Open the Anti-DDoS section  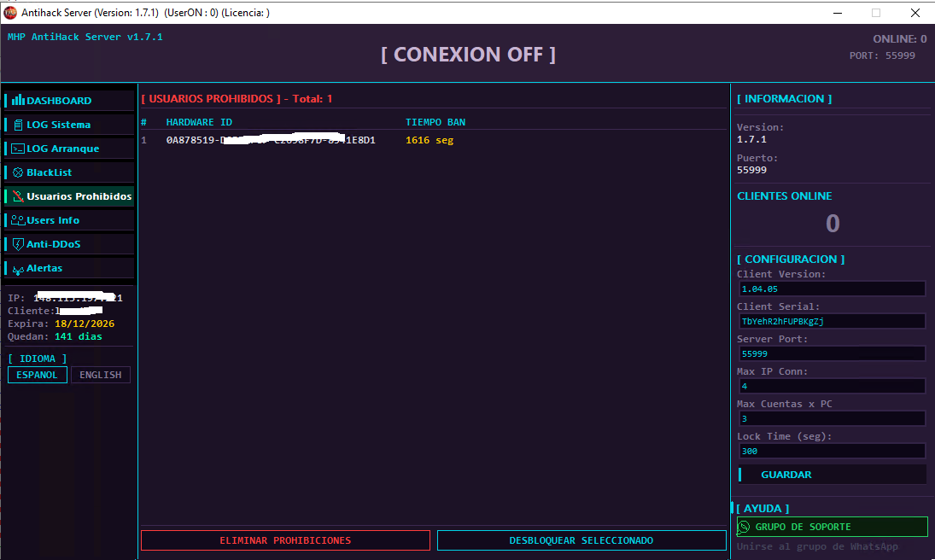(69, 243)
